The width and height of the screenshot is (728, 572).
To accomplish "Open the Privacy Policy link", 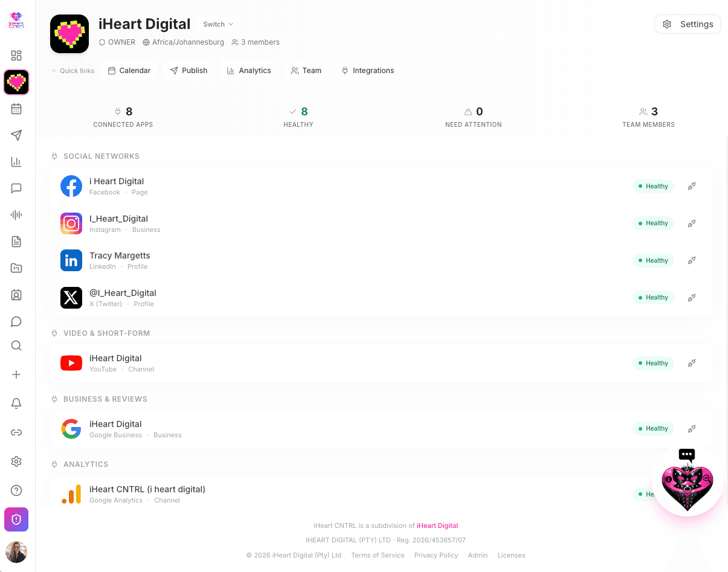I will (x=436, y=555).
